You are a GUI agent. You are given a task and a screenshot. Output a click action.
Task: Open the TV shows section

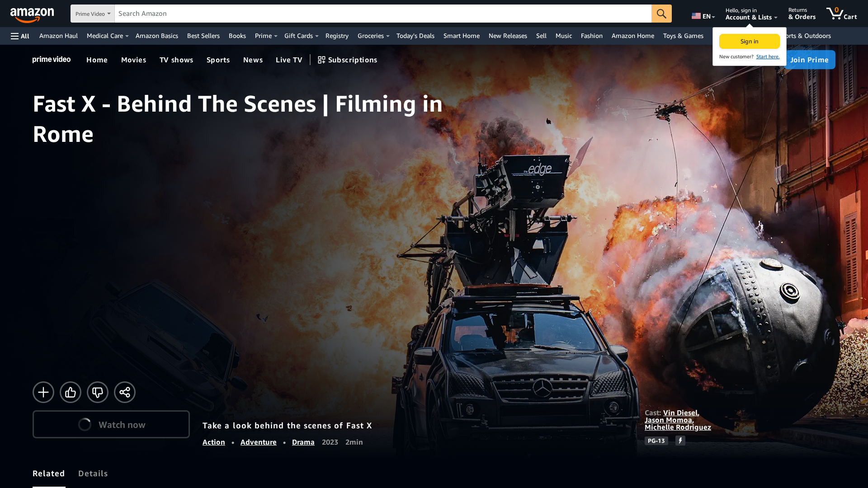pyautogui.click(x=176, y=60)
